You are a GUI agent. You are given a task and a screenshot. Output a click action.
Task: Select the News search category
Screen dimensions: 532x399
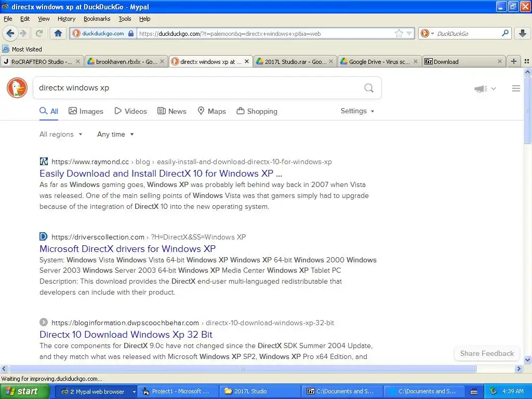pyautogui.click(x=171, y=111)
